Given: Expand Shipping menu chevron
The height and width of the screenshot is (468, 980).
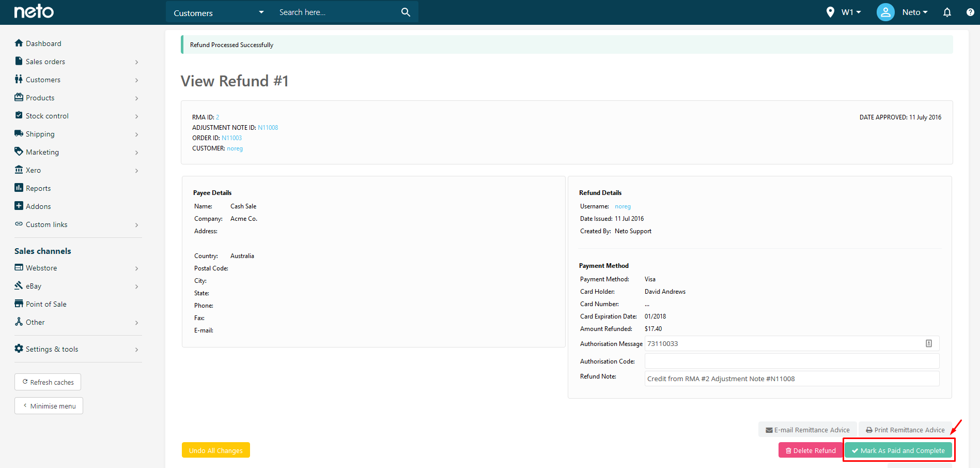Looking at the screenshot, I should tap(137, 134).
